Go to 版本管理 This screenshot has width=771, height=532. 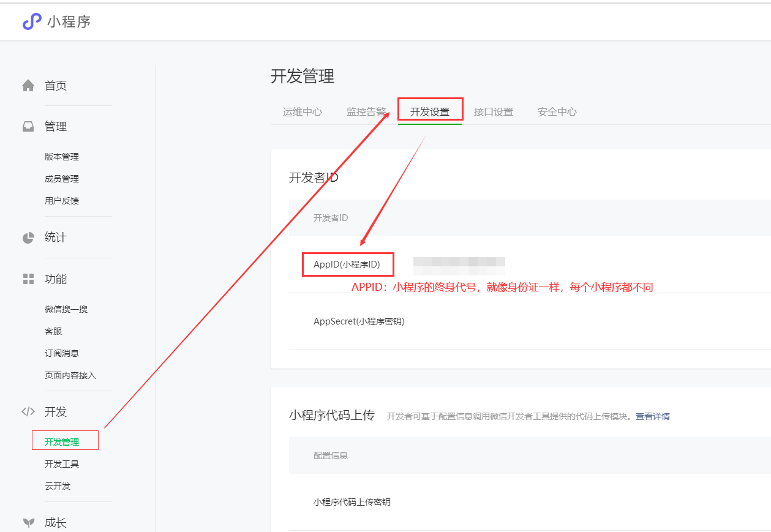(62, 157)
